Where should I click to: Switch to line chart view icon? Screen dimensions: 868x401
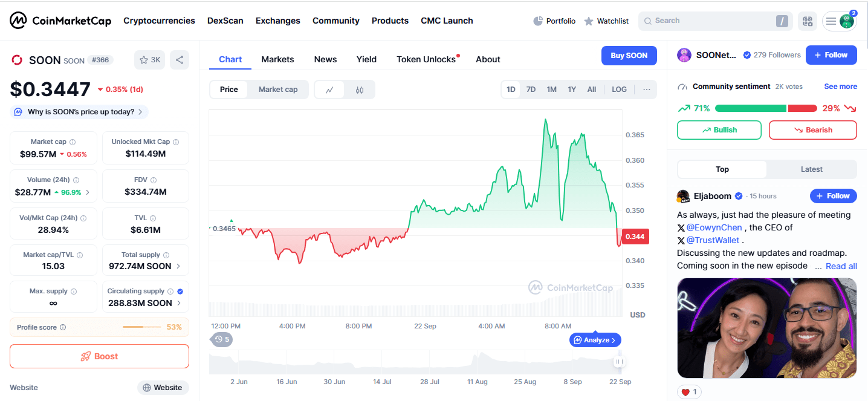pos(329,90)
